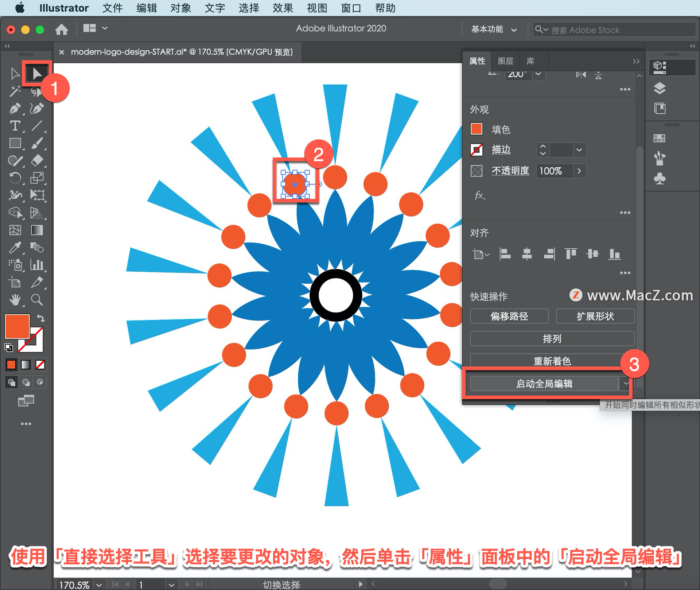Image resolution: width=700 pixels, height=590 pixels.
Task: Select the Line Segment tool
Action: (37, 126)
